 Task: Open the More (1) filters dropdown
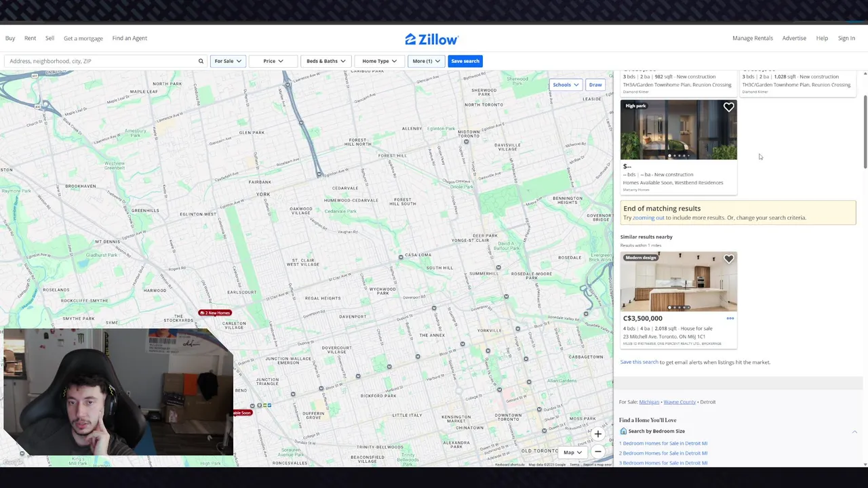pos(426,61)
